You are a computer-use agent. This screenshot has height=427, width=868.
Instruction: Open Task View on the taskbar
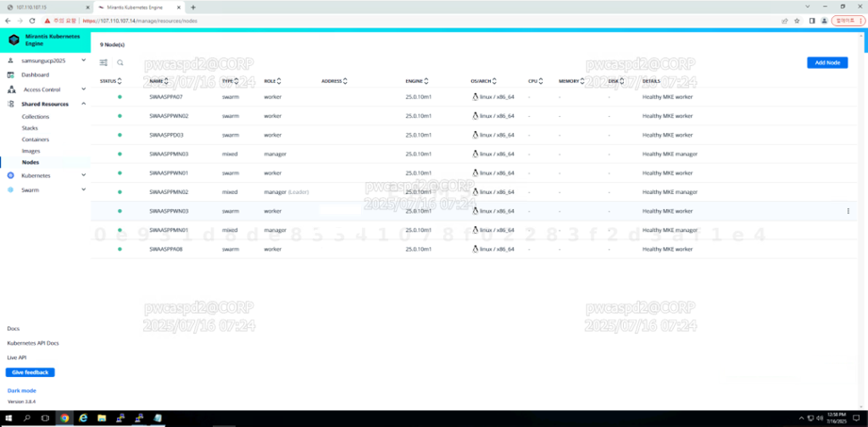(45, 419)
